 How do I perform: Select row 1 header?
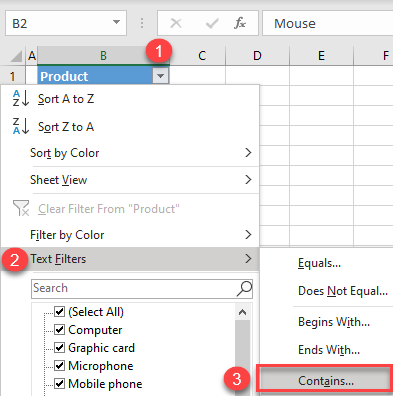pos(13,76)
